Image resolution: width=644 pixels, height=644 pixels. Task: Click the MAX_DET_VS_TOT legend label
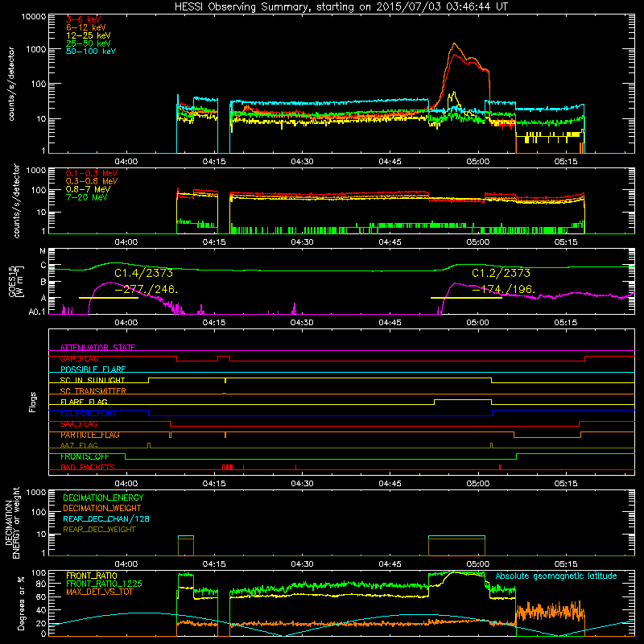tap(100, 592)
